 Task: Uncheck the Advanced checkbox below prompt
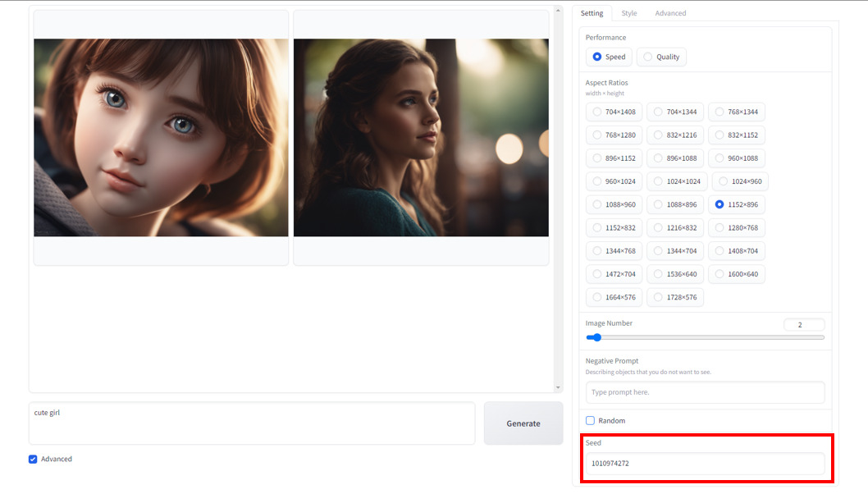[33, 460]
